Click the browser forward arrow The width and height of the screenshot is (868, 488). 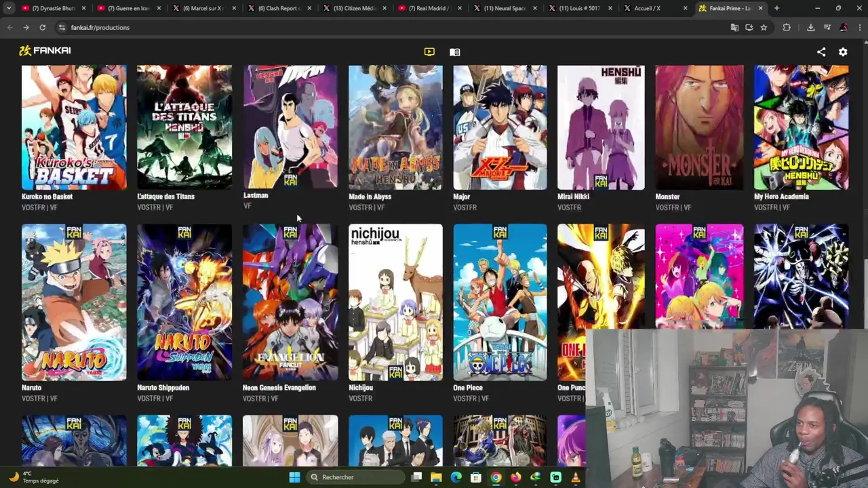26,27
